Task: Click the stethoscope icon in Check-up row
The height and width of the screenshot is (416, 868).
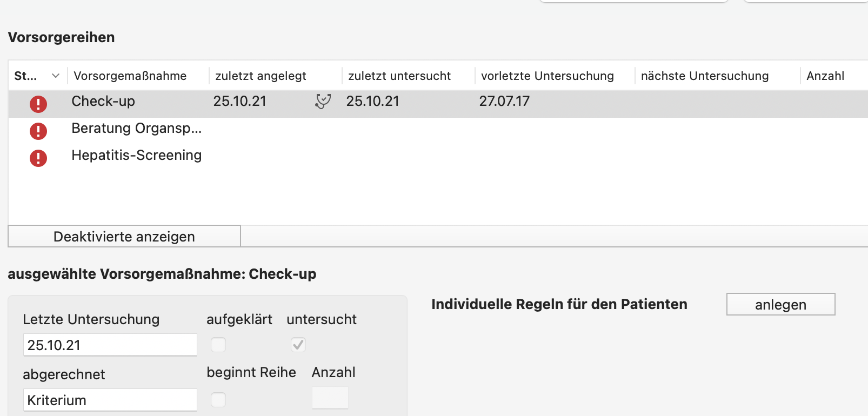Action: coord(323,101)
